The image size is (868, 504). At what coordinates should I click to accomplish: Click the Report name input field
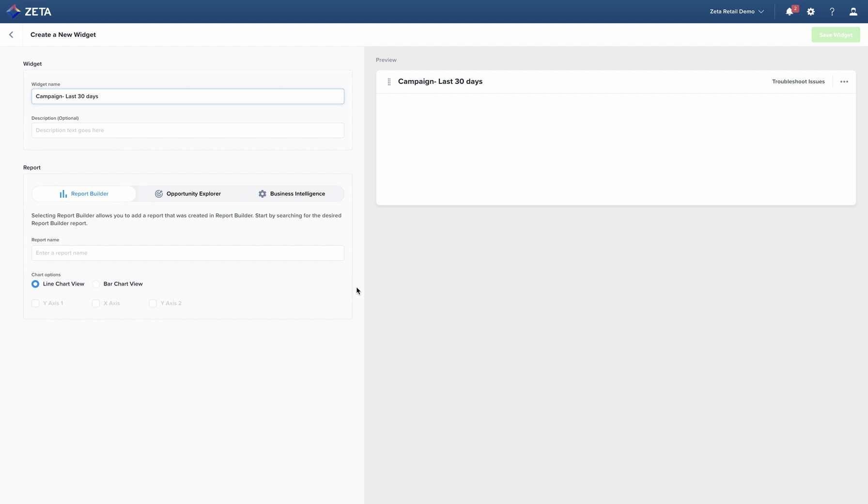point(187,253)
